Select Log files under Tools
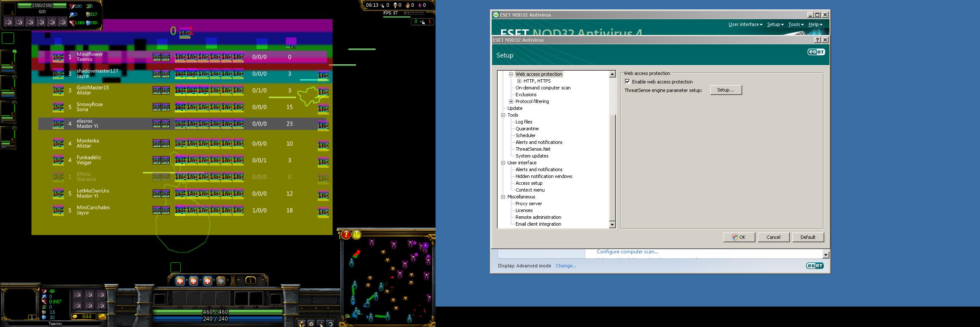This screenshot has width=980, height=327. click(524, 122)
